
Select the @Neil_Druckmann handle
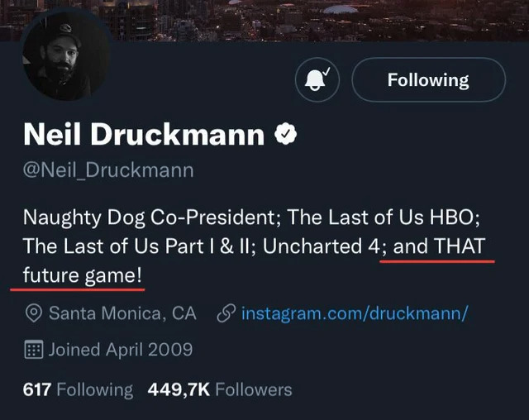[x=108, y=171]
